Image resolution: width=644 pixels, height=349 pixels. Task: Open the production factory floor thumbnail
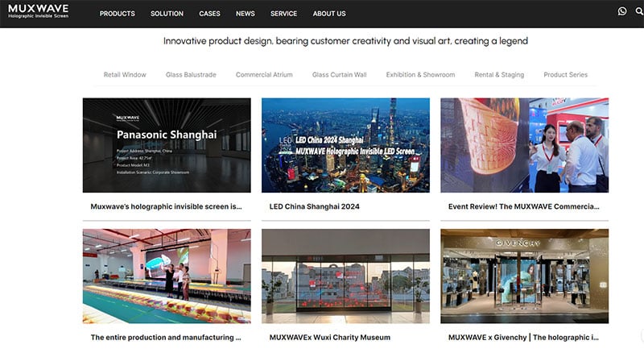click(167, 276)
